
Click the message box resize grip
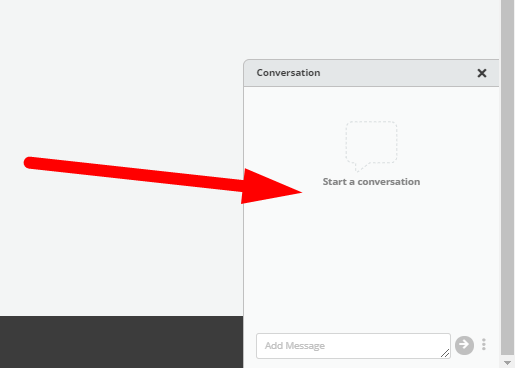pyautogui.click(x=445, y=353)
